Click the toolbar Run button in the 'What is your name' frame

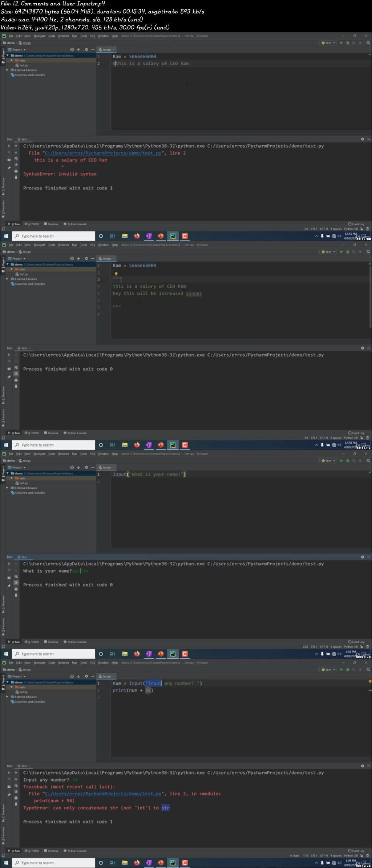(x=341, y=461)
